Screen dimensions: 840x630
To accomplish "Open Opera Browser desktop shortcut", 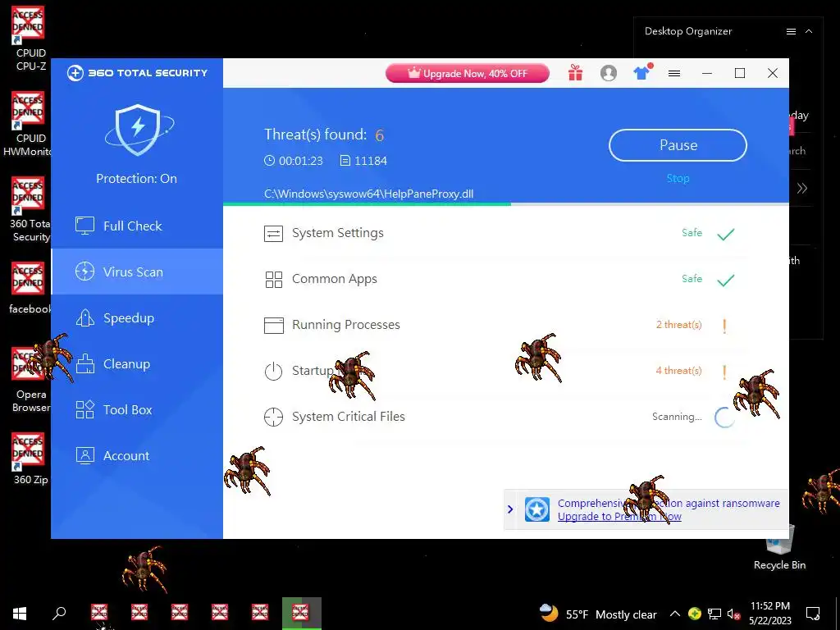I will click(30, 379).
